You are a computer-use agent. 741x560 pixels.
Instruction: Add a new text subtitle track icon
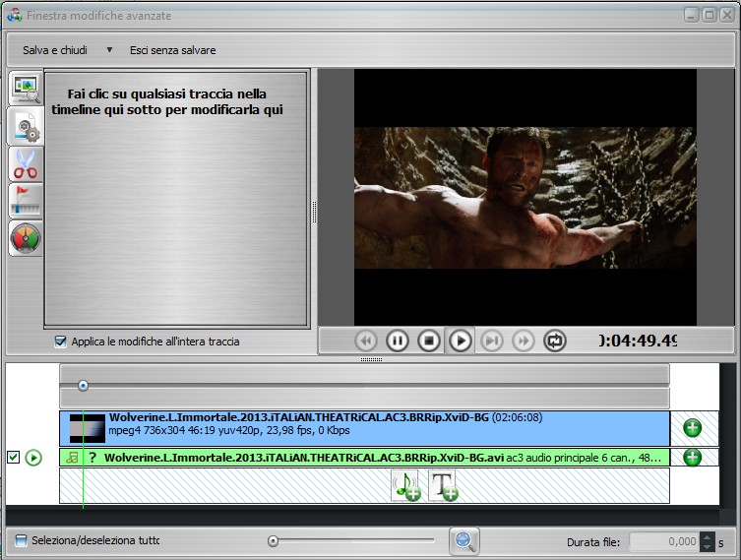(443, 486)
